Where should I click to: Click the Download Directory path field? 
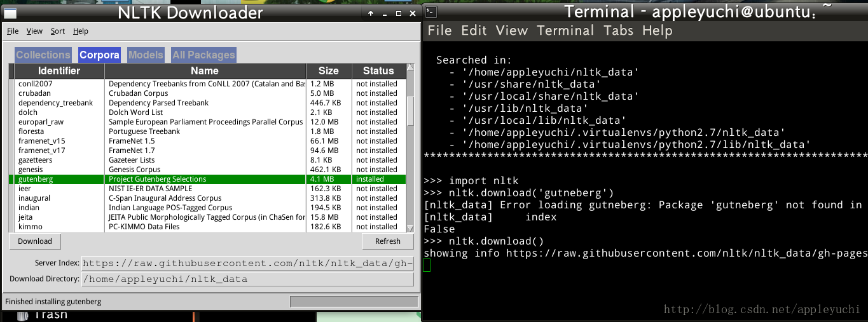point(247,279)
